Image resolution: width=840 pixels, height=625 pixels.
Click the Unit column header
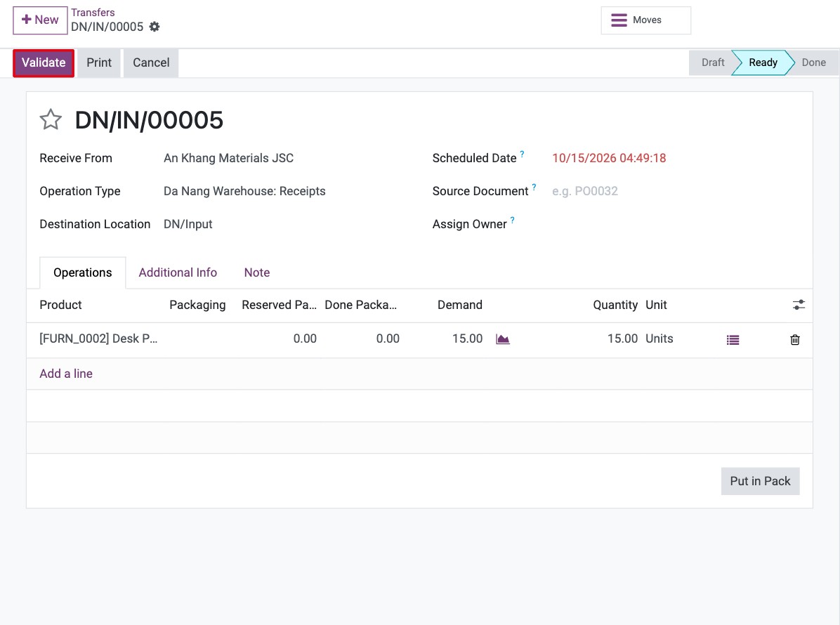point(656,305)
